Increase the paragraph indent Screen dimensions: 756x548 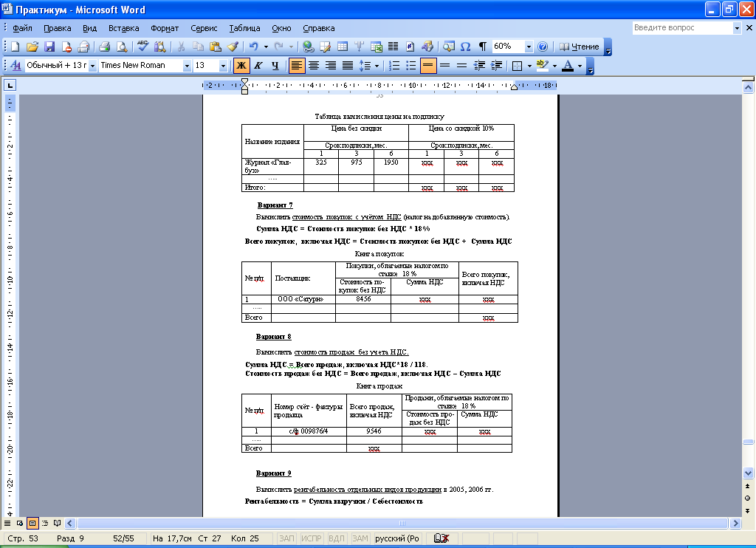(496, 65)
